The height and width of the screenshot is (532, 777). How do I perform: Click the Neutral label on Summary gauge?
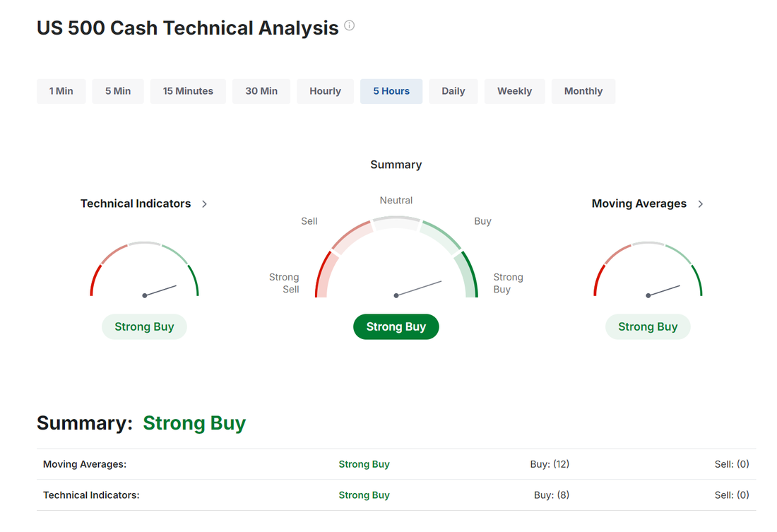[x=396, y=201]
